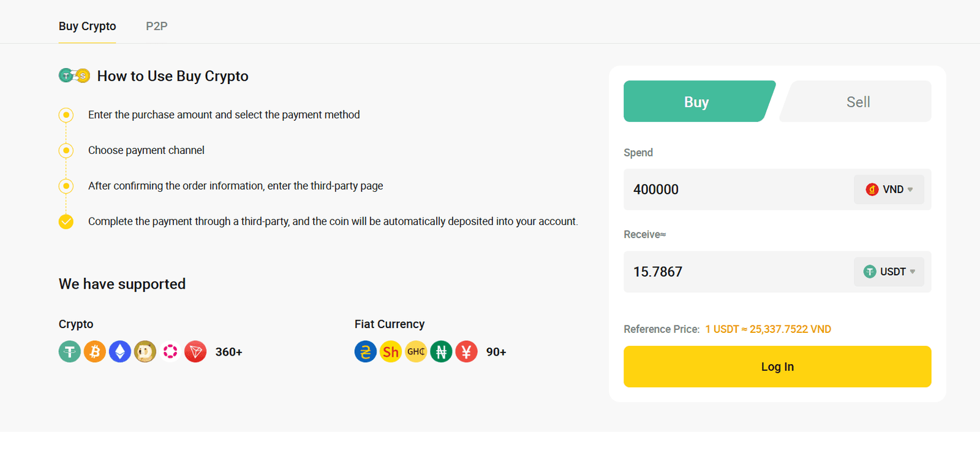Open the VND currency dropdown
Viewport: 980px width, 469px height.
[x=889, y=189]
